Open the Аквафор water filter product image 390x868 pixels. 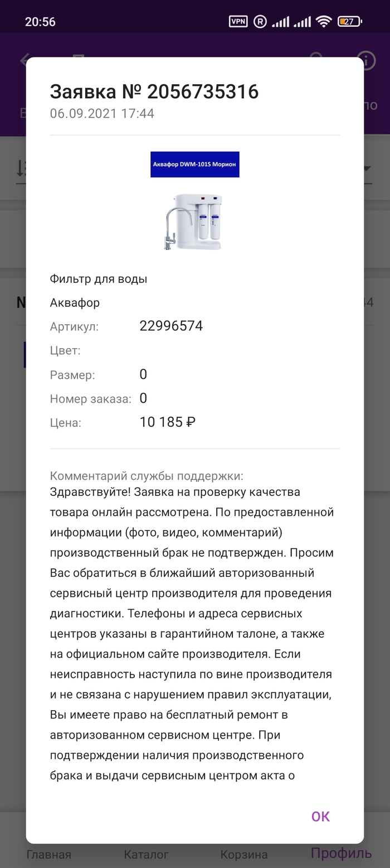click(194, 221)
